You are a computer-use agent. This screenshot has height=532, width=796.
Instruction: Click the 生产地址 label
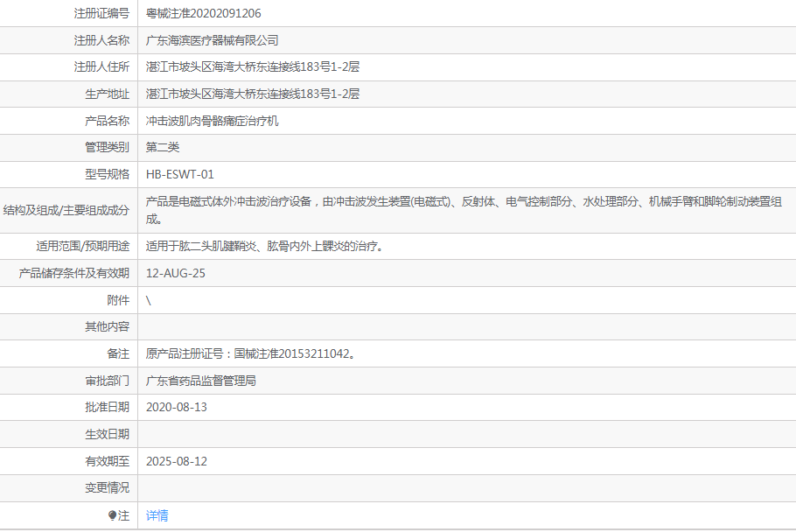coord(107,94)
